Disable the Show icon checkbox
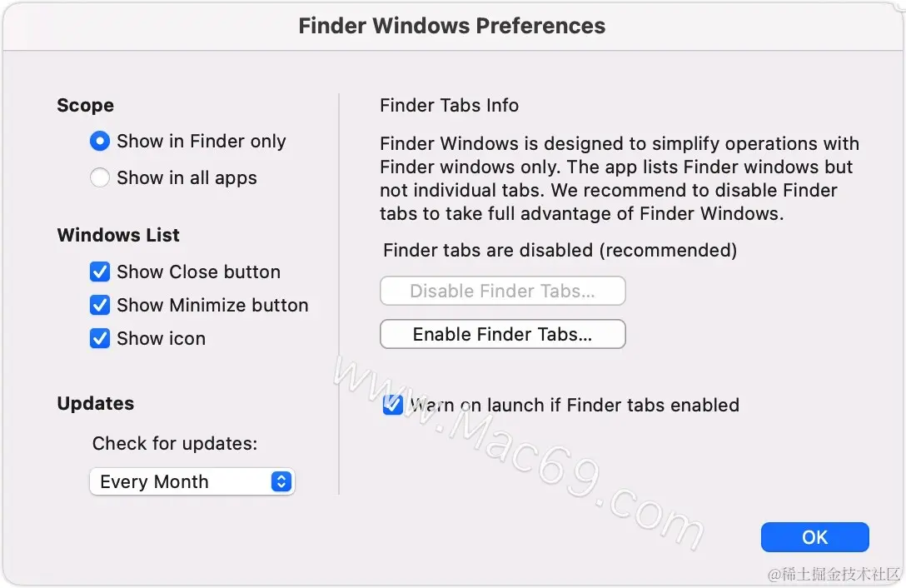Screen dimensions: 906x588 (x=99, y=339)
